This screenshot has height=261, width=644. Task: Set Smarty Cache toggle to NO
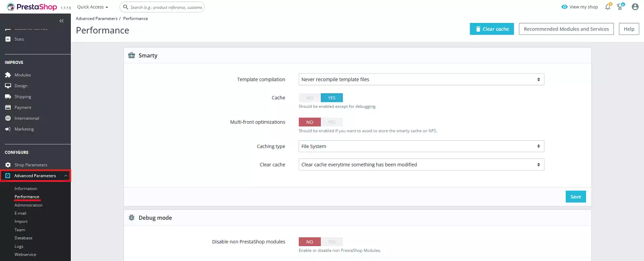[310, 98]
